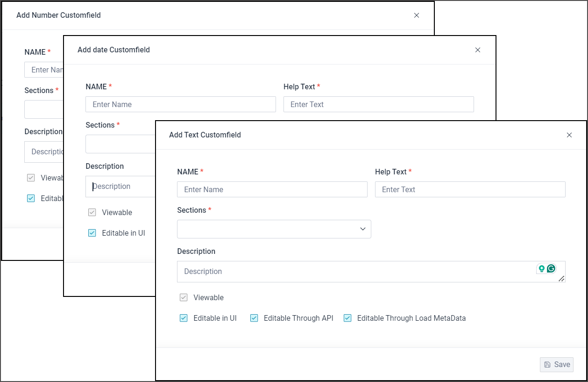Close the Add Text Customfield dialog

569,135
